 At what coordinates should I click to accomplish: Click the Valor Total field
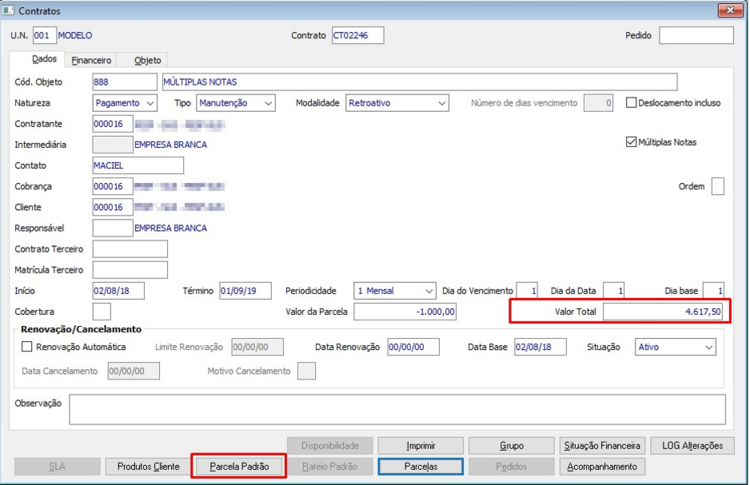[662, 311]
